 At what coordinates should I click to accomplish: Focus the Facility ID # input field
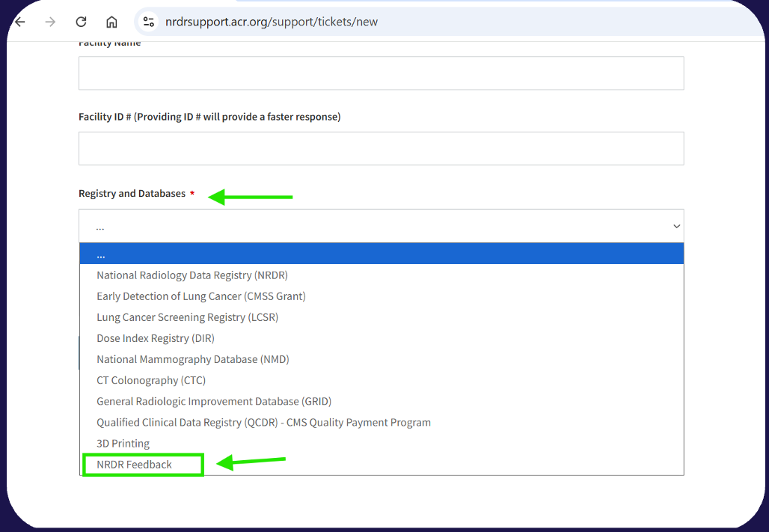tap(381, 148)
